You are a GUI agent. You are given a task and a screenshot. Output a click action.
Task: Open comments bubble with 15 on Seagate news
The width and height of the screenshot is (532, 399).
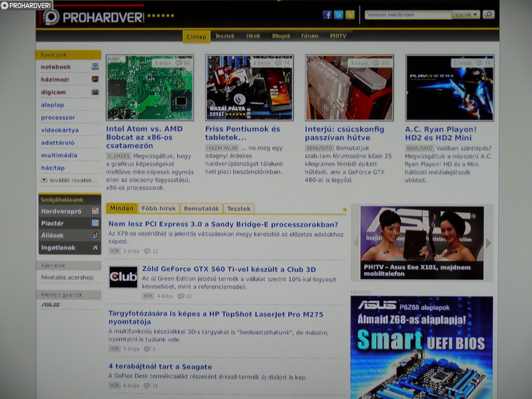[151, 385]
